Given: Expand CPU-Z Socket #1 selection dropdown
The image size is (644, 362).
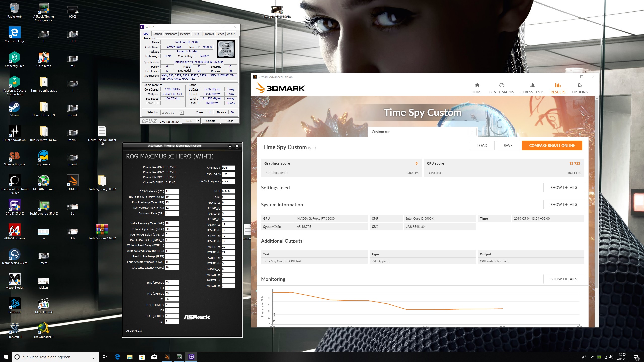Looking at the screenshot, I should [x=182, y=113].
